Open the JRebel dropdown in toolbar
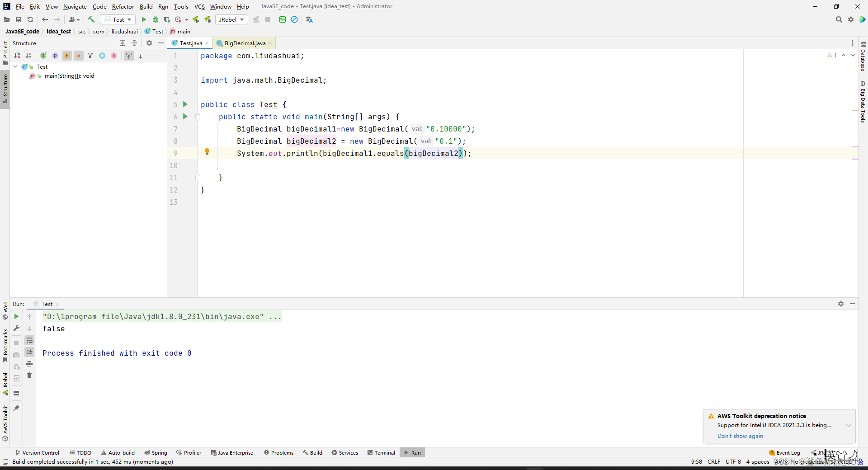The width and height of the screenshot is (868, 470). (232, 19)
